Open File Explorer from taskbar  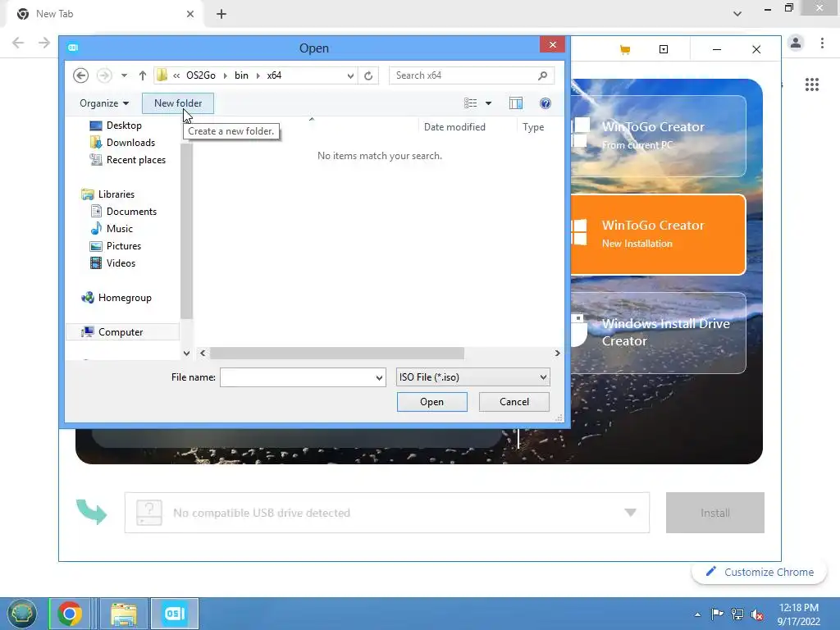click(x=124, y=614)
